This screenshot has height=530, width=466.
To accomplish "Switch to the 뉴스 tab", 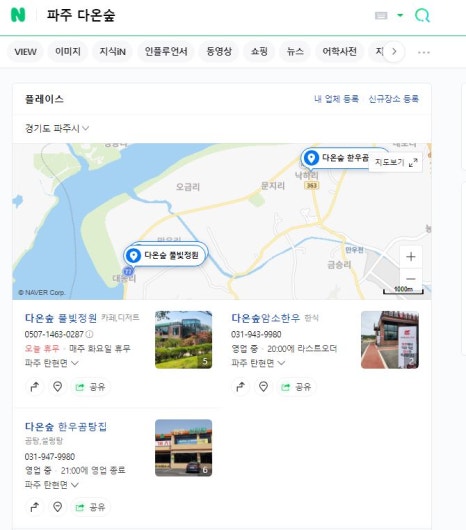I will (295, 51).
